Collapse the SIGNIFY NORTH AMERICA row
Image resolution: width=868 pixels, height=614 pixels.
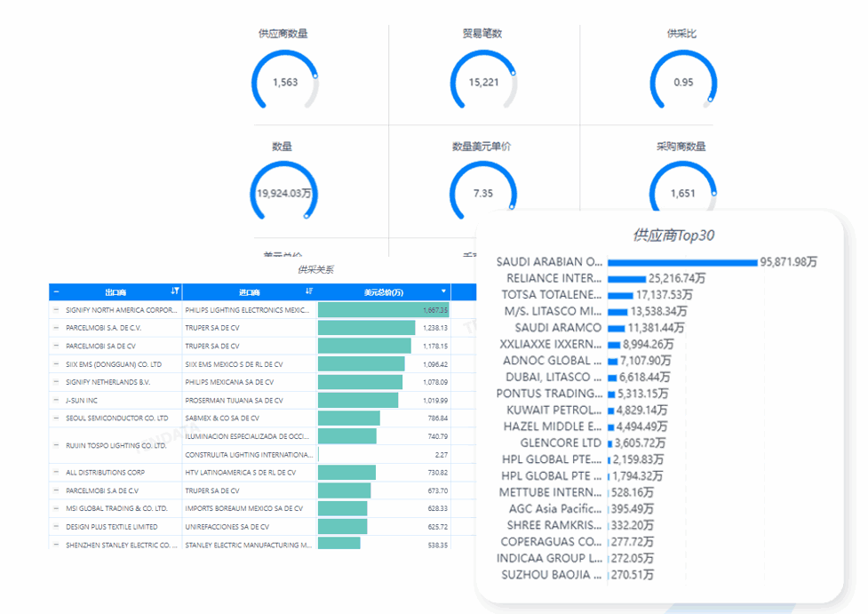[57, 310]
